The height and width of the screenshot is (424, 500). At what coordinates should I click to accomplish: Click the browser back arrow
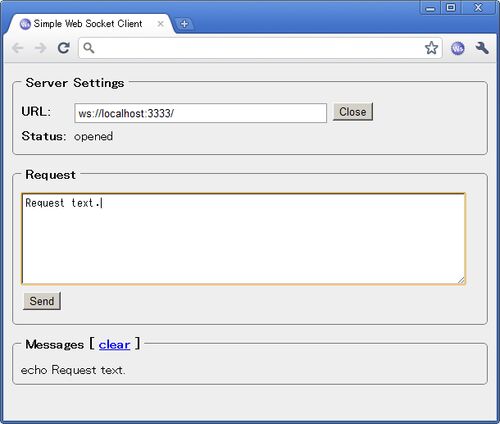[x=18, y=48]
